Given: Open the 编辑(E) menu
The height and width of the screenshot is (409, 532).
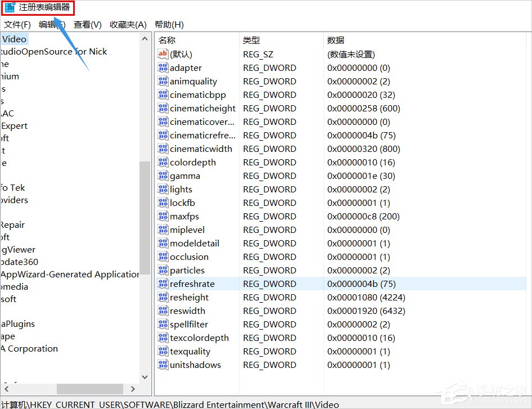Looking at the screenshot, I should [51, 24].
